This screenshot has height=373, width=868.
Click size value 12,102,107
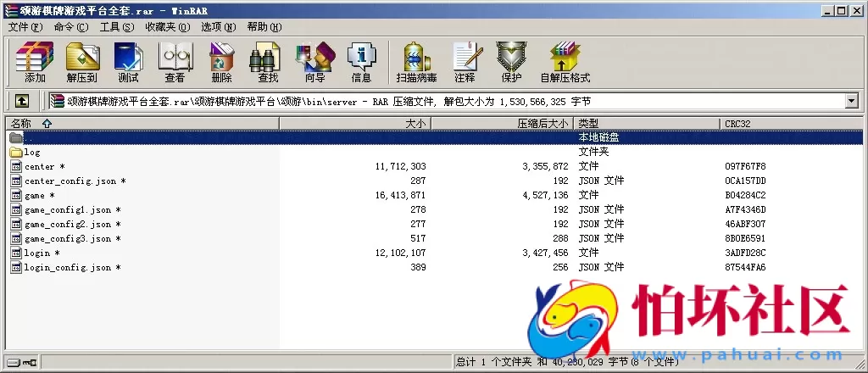pyautogui.click(x=401, y=253)
